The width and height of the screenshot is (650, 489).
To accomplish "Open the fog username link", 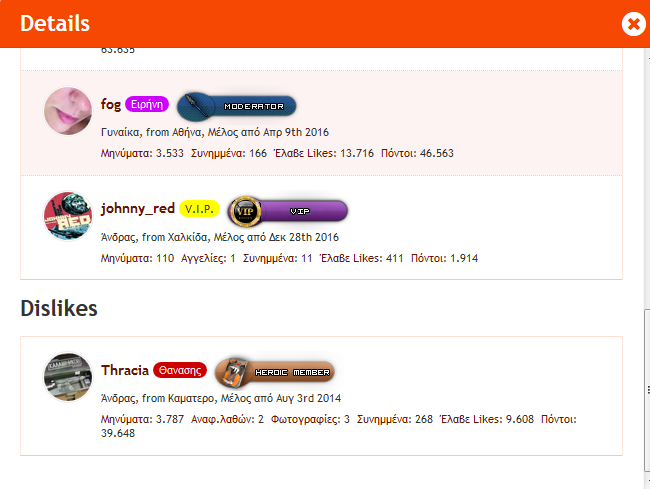I will (x=111, y=104).
